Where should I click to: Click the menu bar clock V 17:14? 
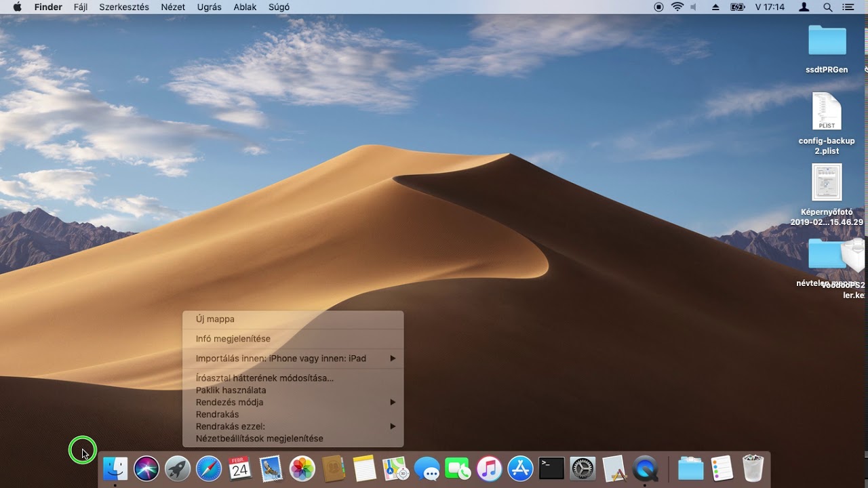[x=770, y=7]
